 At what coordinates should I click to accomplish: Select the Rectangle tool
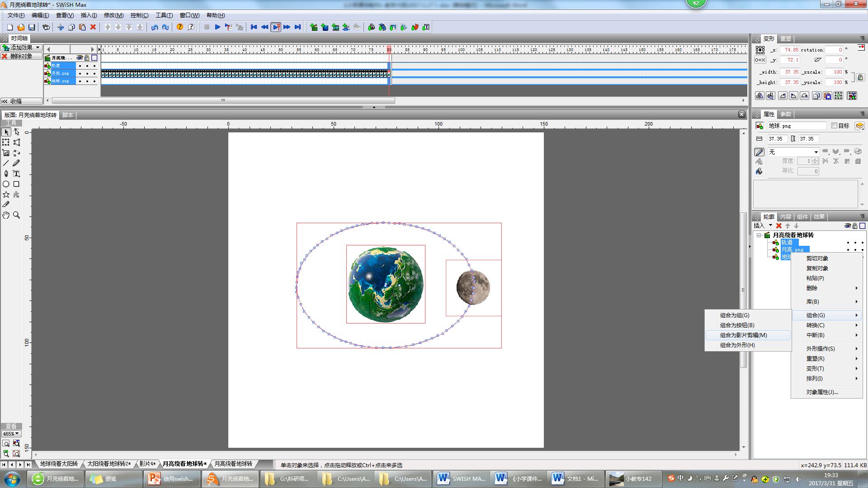pyautogui.click(x=17, y=184)
